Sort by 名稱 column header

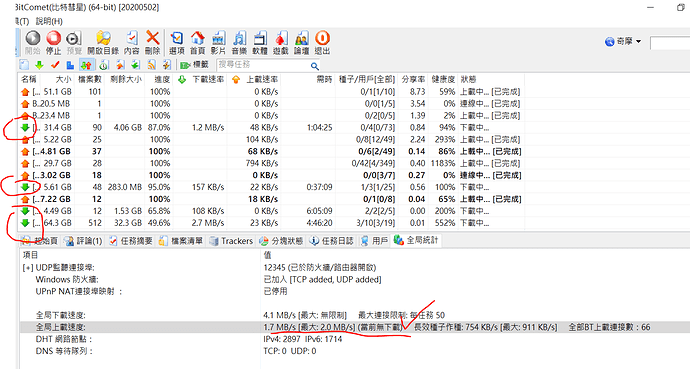(x=29, y=79)
